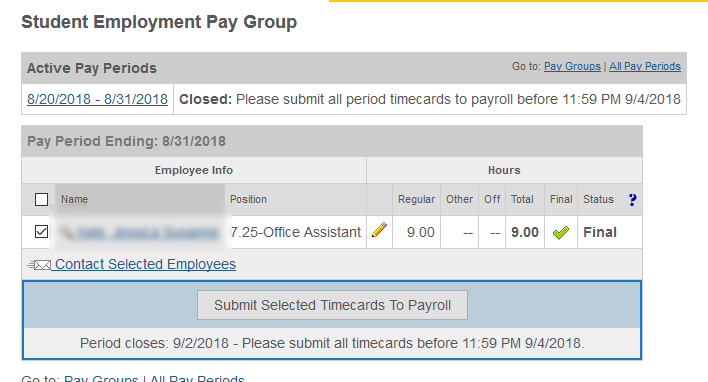The width and height of the screenshot is (708, 382).
Task: Click the Total hours column header
Action: (x=522, y=199)
